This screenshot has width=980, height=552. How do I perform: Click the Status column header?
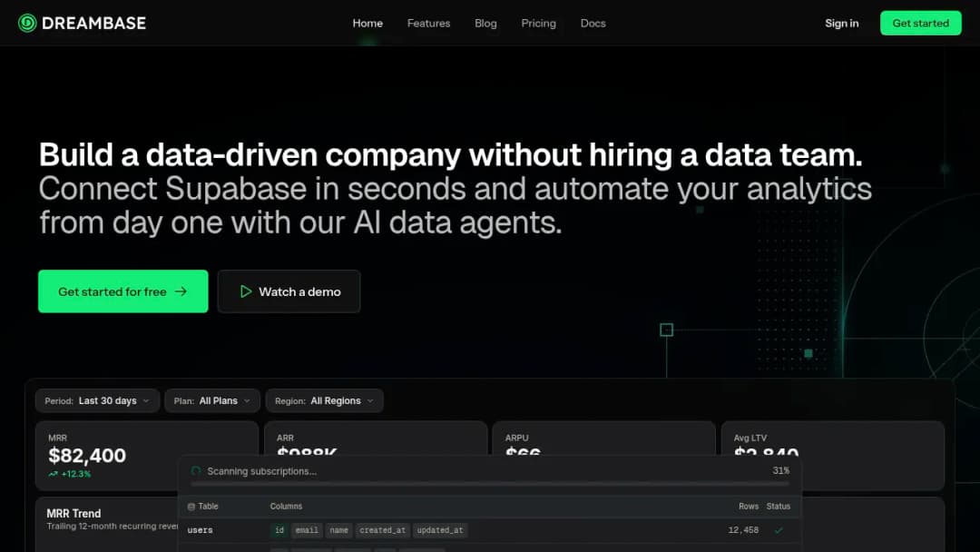click(779, 507)
